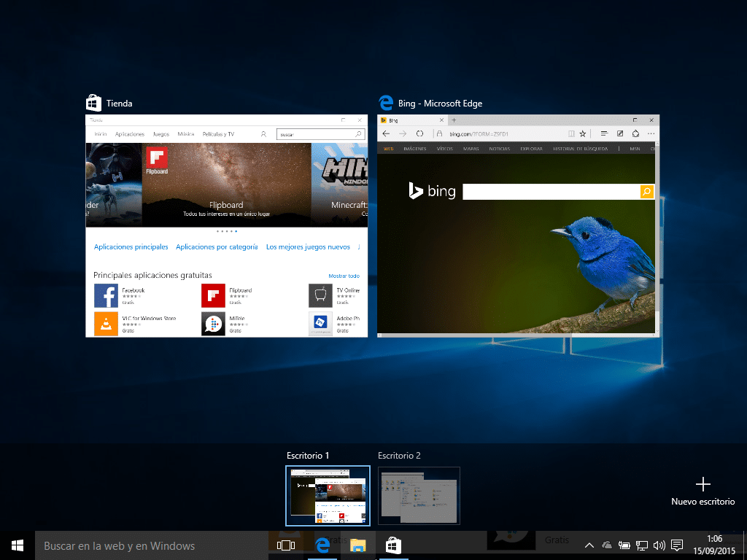Select the Escritorio 1 thumbnail

[x=328, y=496]
